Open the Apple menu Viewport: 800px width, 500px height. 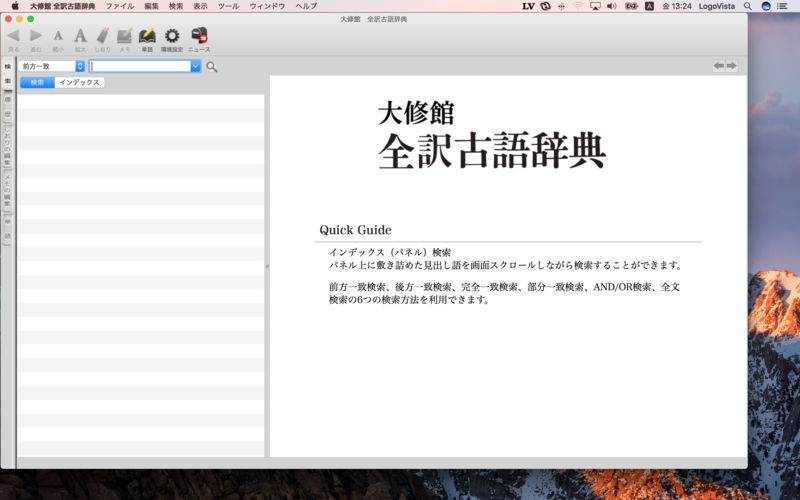[15, 6]
